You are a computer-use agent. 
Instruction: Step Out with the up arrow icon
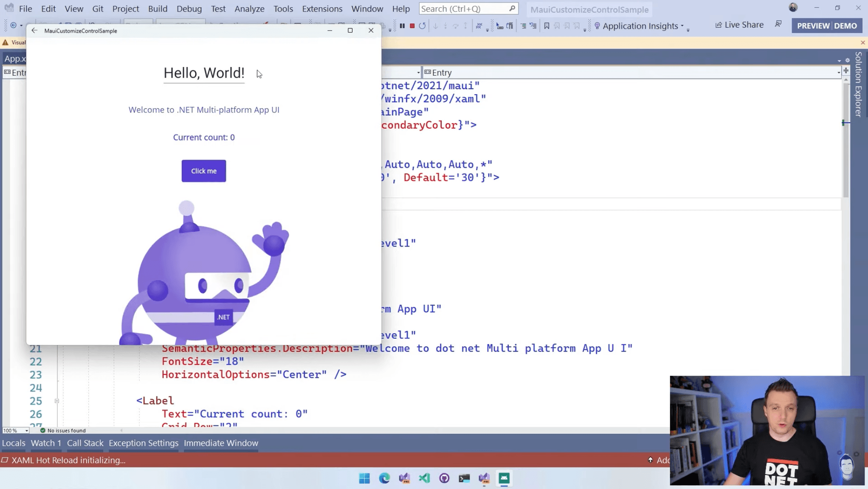point(465,26)
